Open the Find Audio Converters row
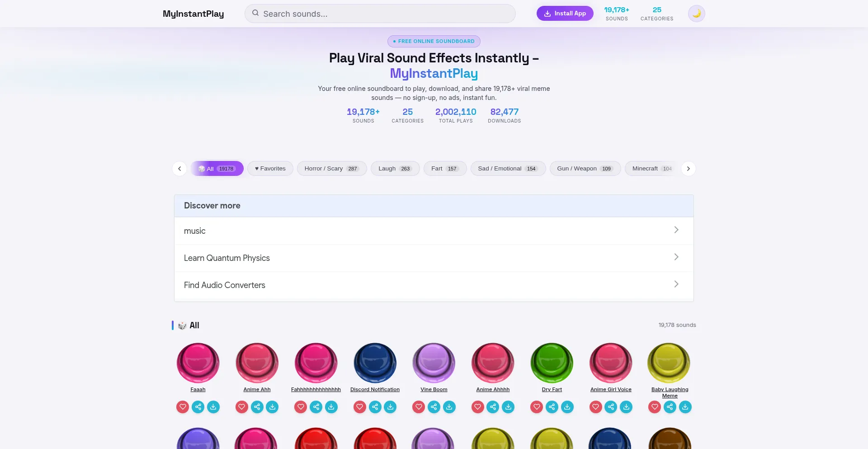Image resolution: width=868 pixels, height=449 pixels. [434, 285]
